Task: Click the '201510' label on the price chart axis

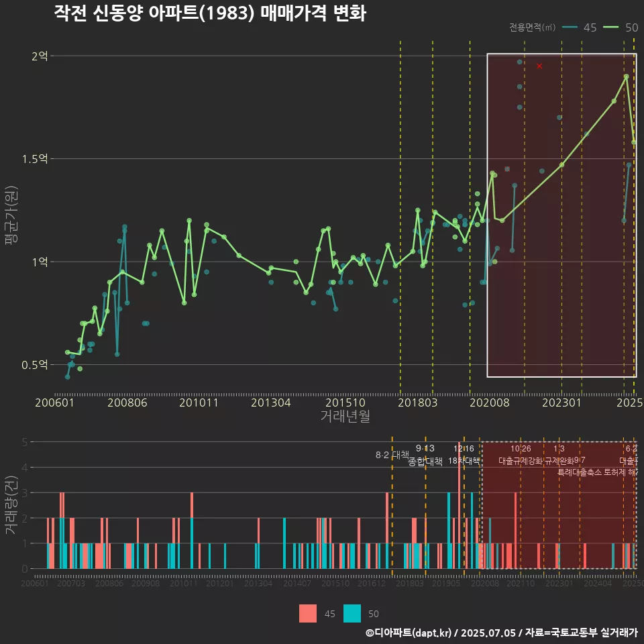Action: (345, 402)
